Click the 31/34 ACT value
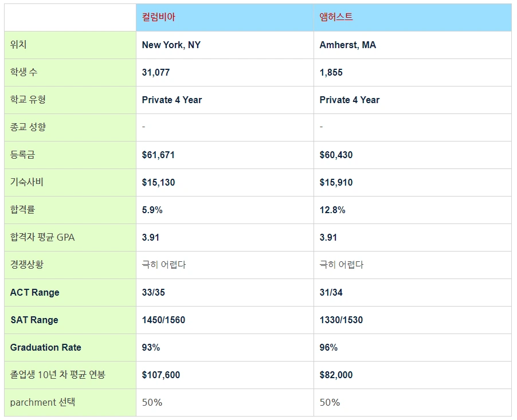The image size is (517, 420). click(331, 292)
